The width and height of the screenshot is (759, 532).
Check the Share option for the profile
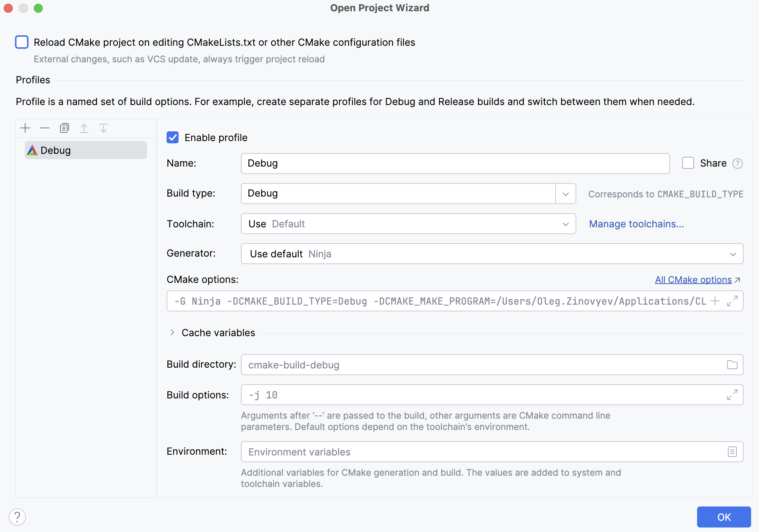(688, 163)
